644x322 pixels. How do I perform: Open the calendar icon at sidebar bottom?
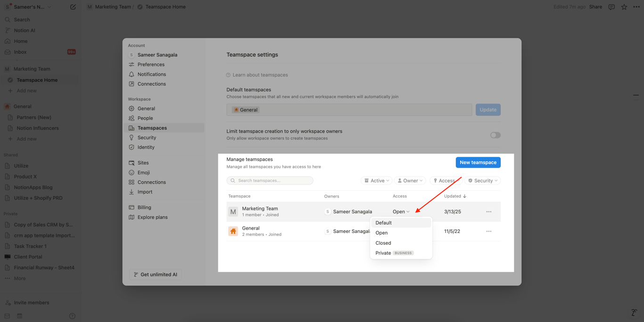19,316
